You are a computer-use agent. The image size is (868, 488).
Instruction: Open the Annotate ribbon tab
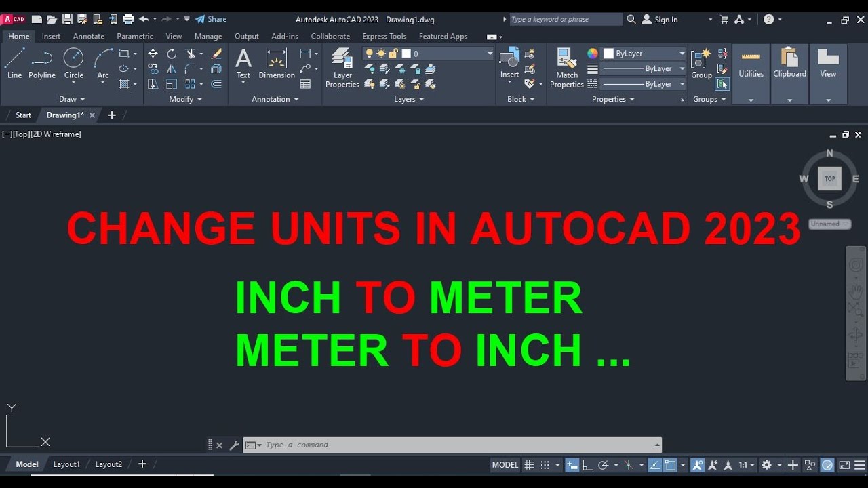pos(89,37)
